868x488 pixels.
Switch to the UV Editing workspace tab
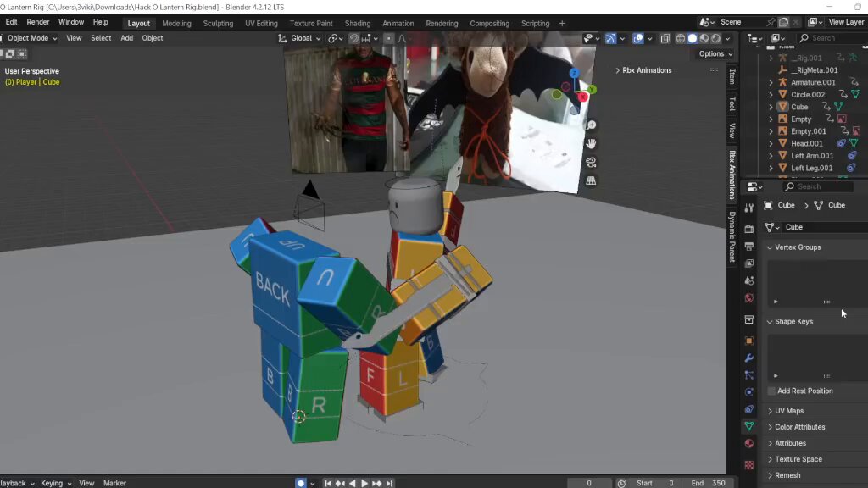261,23
